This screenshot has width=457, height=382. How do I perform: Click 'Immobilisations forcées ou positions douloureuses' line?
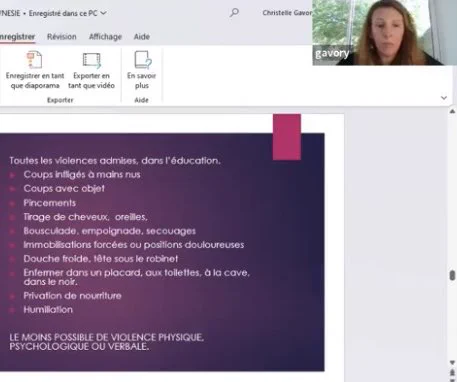(134, 245)
